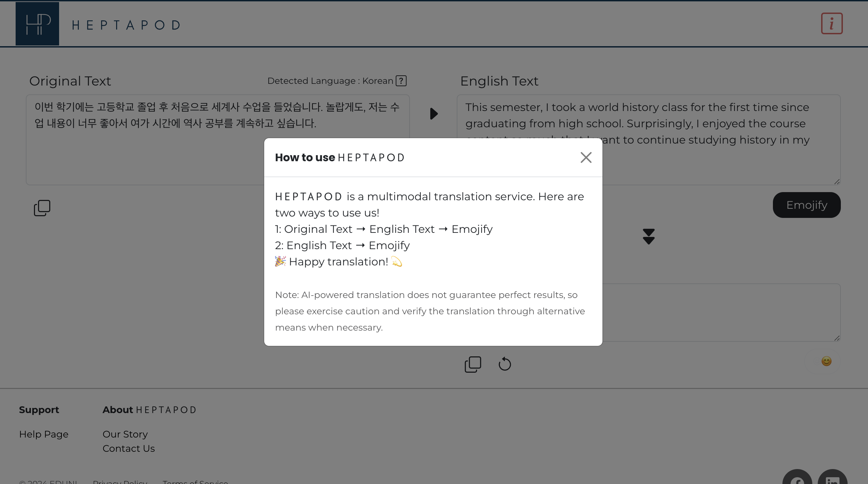Image resolution: width=868 pixels, height=484 pixels.
Task: Click the detected language help question mark
Action: tap(401, 81)
